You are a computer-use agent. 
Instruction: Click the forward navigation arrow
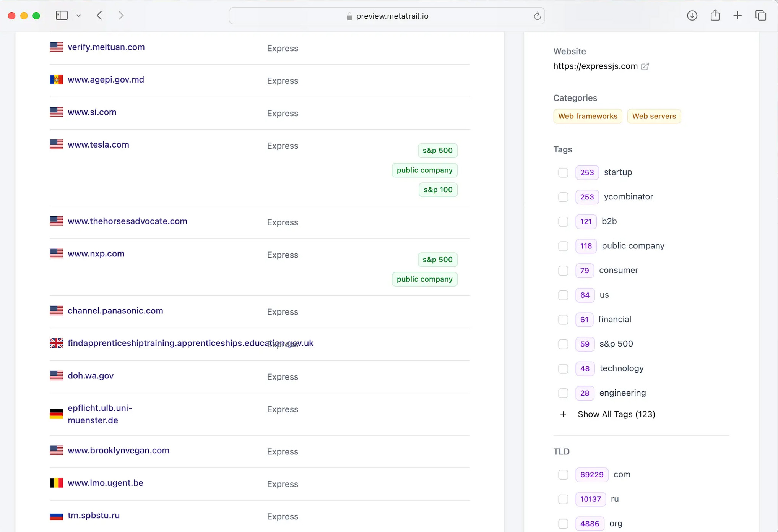(x=121, y=16)
